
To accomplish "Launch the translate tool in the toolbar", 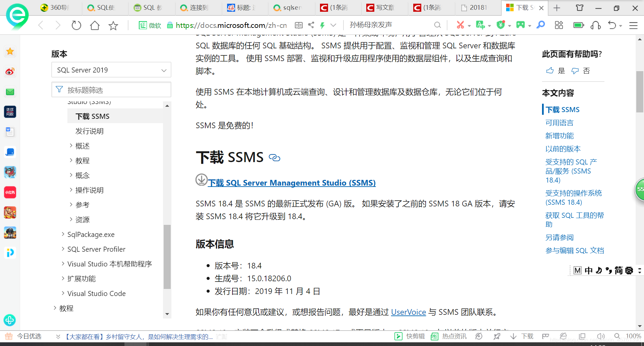I will [481, 25].
